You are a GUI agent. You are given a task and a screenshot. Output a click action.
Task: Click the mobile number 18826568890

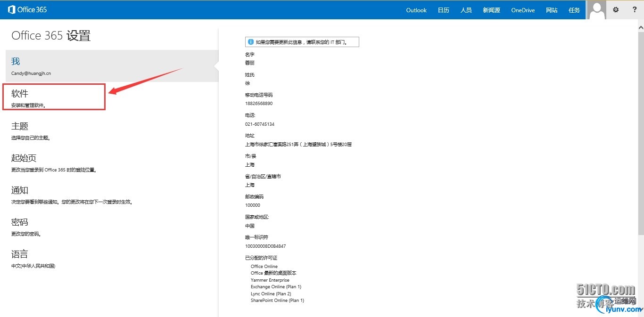(x=259, y=104)
